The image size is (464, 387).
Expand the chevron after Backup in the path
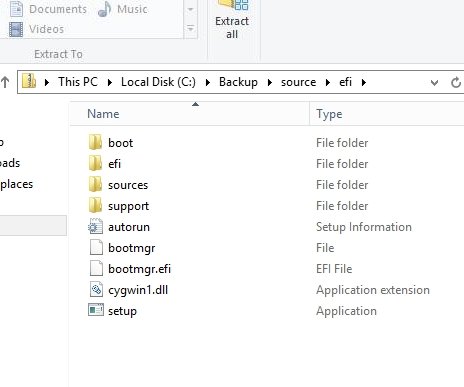pos(269,82)
